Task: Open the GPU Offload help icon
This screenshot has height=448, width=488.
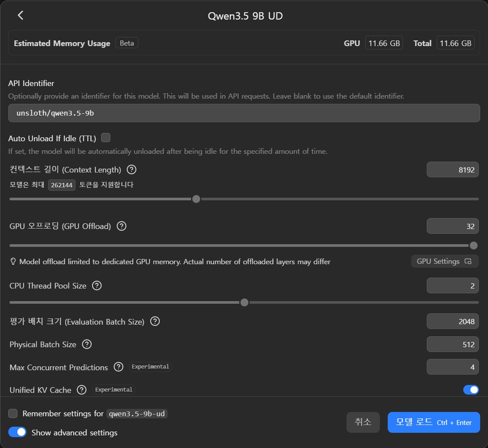Action: point(122,226)
